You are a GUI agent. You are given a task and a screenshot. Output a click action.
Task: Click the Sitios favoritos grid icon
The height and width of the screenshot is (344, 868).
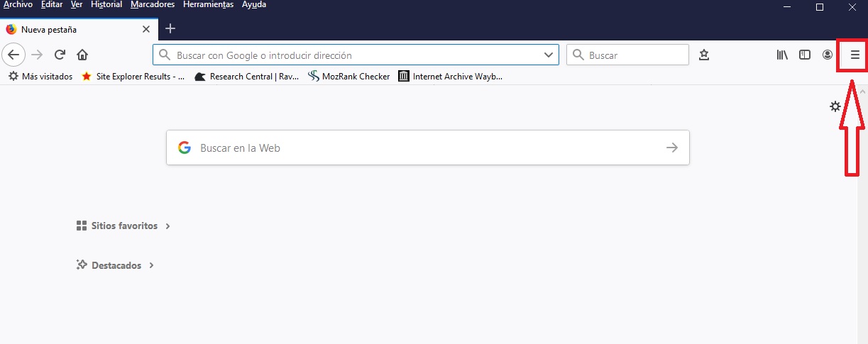coord(81,226)
